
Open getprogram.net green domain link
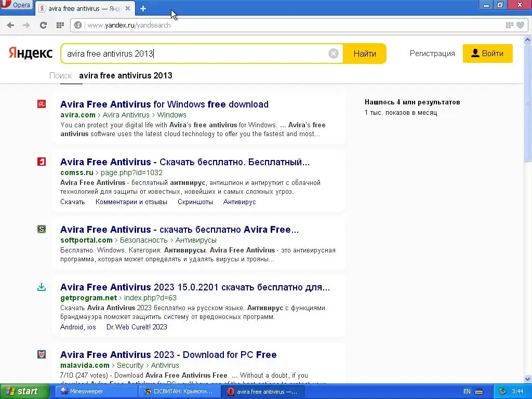(88, 298)
